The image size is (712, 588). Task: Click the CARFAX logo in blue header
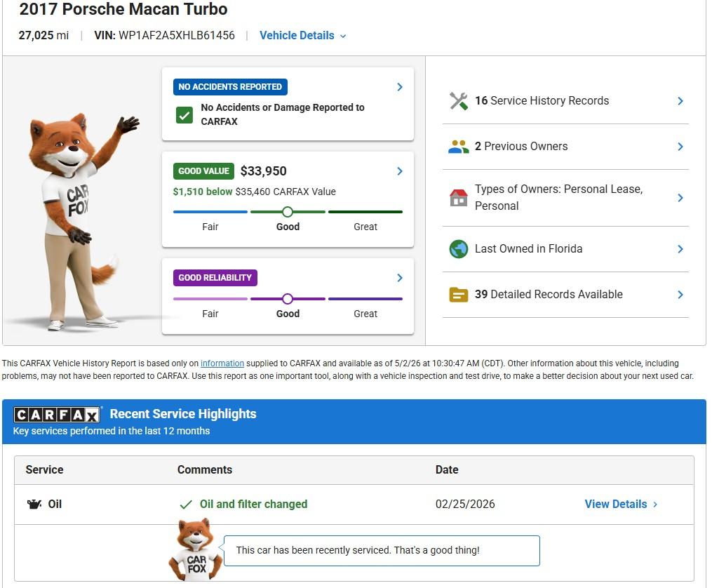tap(58, 415)
